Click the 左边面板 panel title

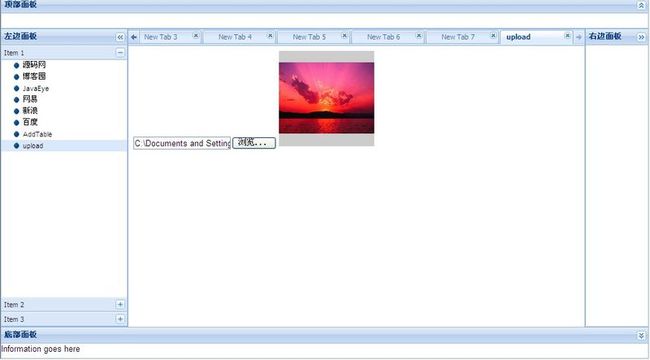[x=20, y=36]
